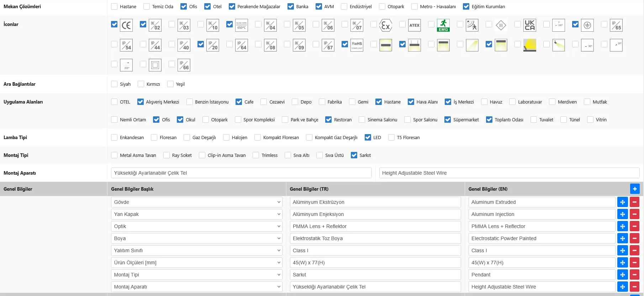Expand the Optik title dropdown

tap(197, 226)
